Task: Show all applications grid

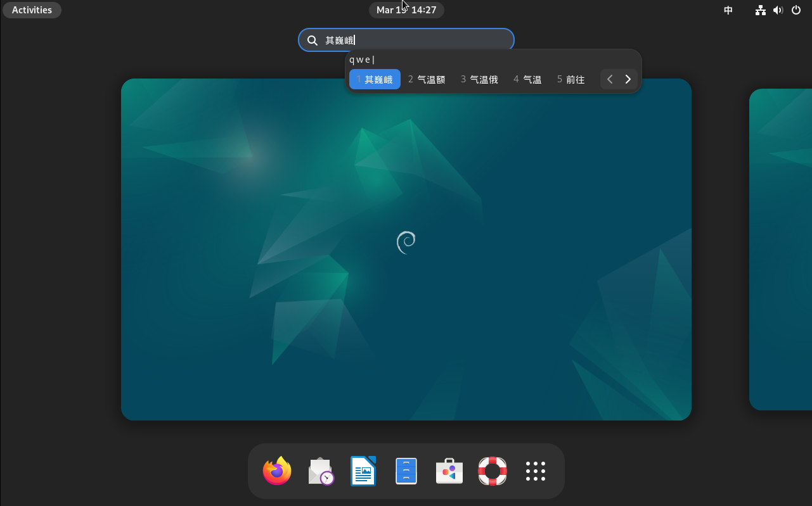Action: pyautogui.click(x=536, y=471)
